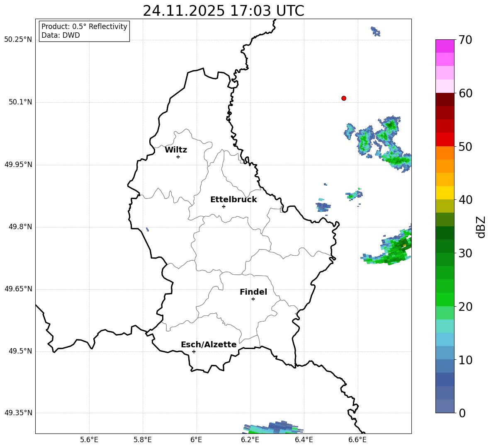The image size is (491, 448).
Task: Click the light cyan swatch just above 10
Action: point(445,353)
